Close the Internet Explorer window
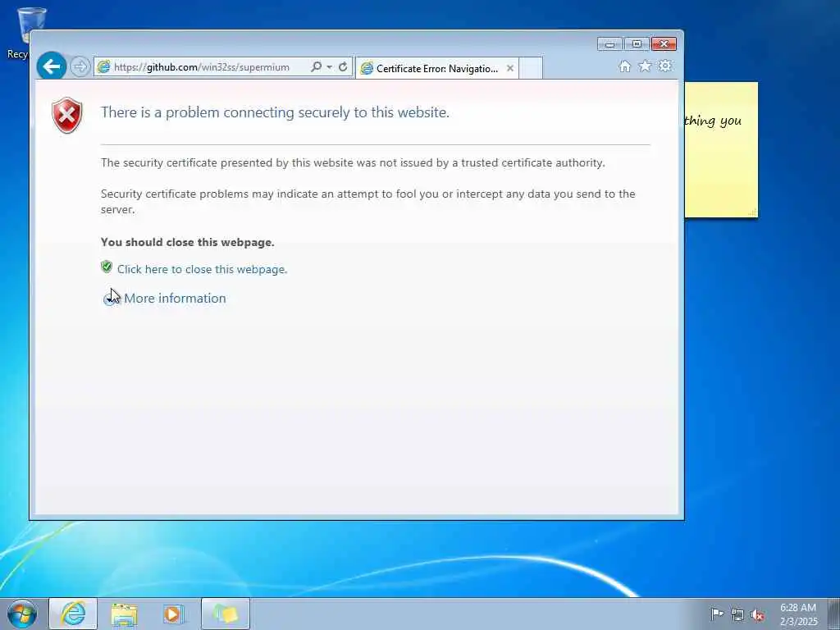840x630 pixels. click(x=664, y=44)
